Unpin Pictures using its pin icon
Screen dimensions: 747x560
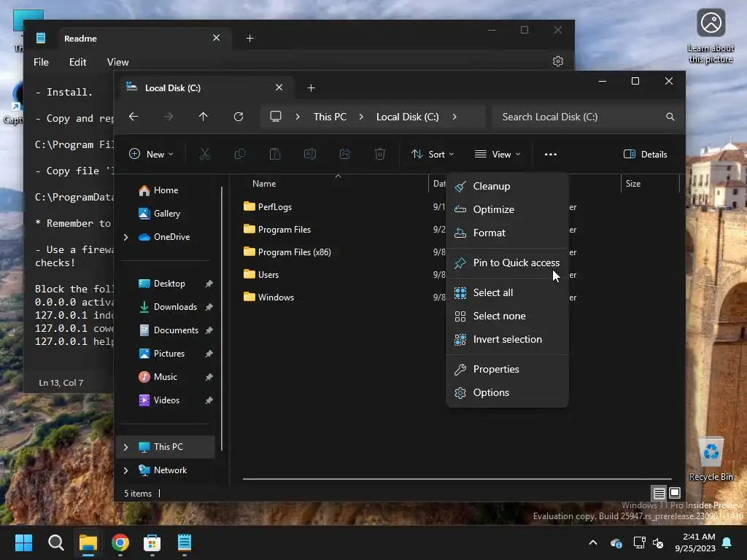[209, 354]
